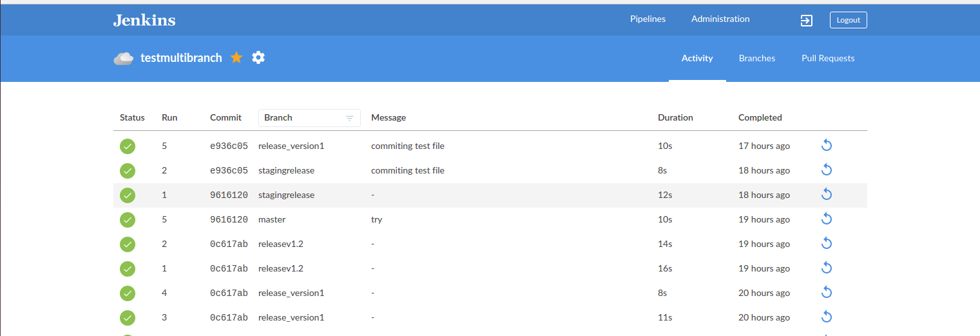Rerun releasev1.2 run 1 build
The width and height of the screenshot is (980, 336).
[827, 268]
